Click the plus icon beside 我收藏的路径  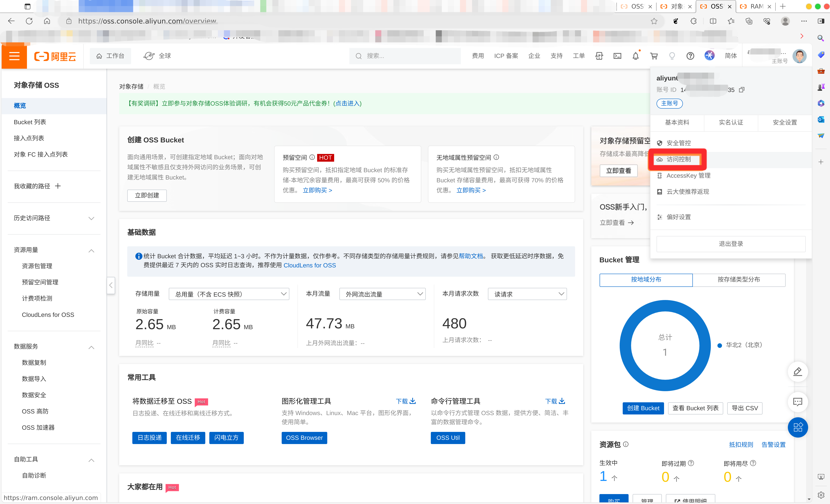[58, 186]
